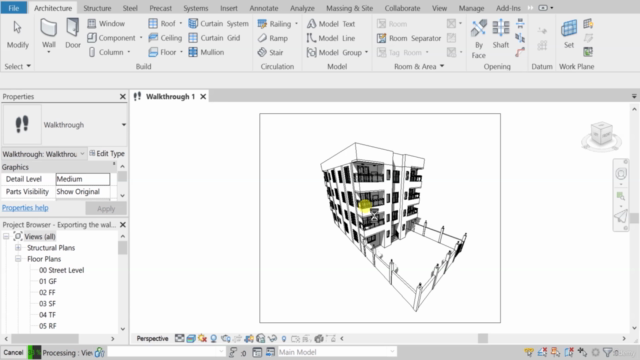The height and width of the screenshot is (360, 640).
Task: Open the Wall tool dropdown arrow
Action: (x=49, y=52)
